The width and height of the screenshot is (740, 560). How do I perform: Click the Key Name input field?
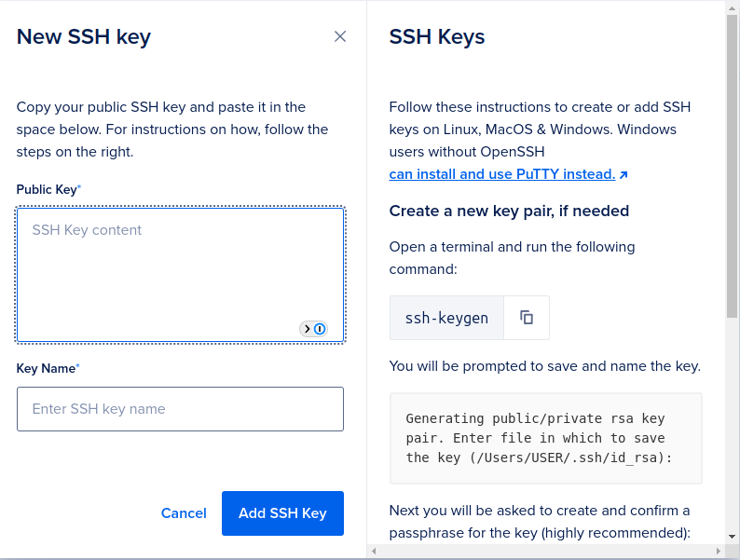180,409
